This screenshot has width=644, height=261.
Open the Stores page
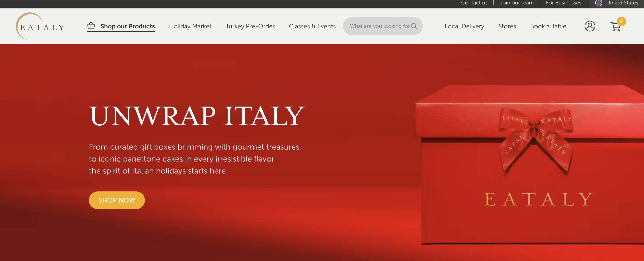point(507,26)
